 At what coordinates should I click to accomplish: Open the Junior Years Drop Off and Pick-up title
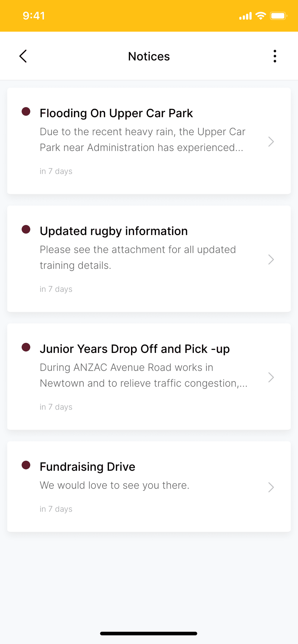click(134, 349)
